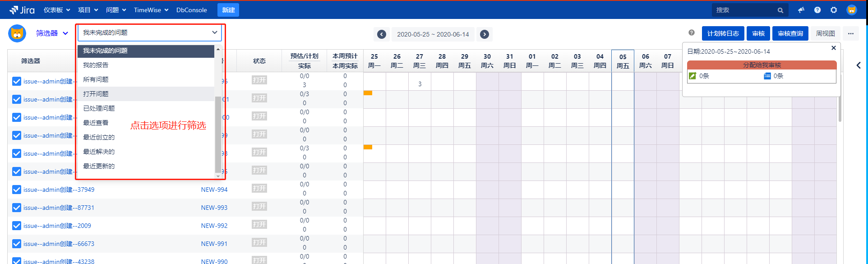Collapse the right side panel arrow

(x=859, y=65)
